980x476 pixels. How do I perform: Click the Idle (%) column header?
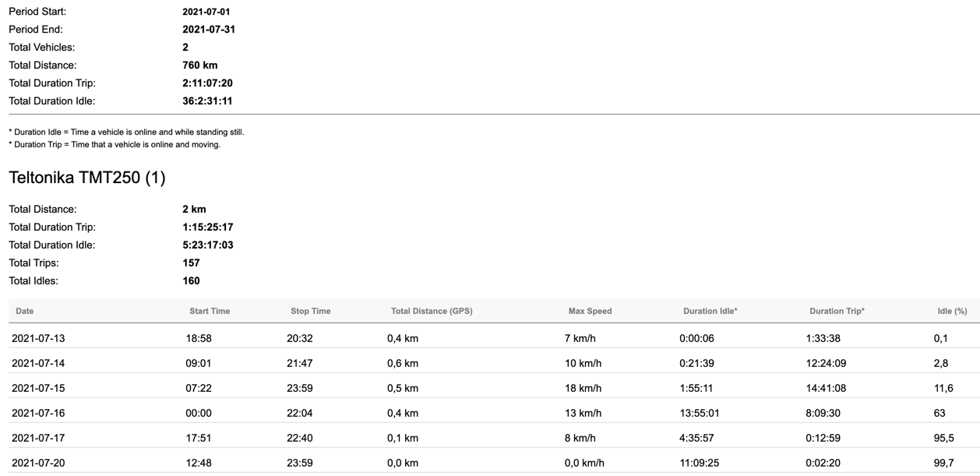tap(952, 311)
